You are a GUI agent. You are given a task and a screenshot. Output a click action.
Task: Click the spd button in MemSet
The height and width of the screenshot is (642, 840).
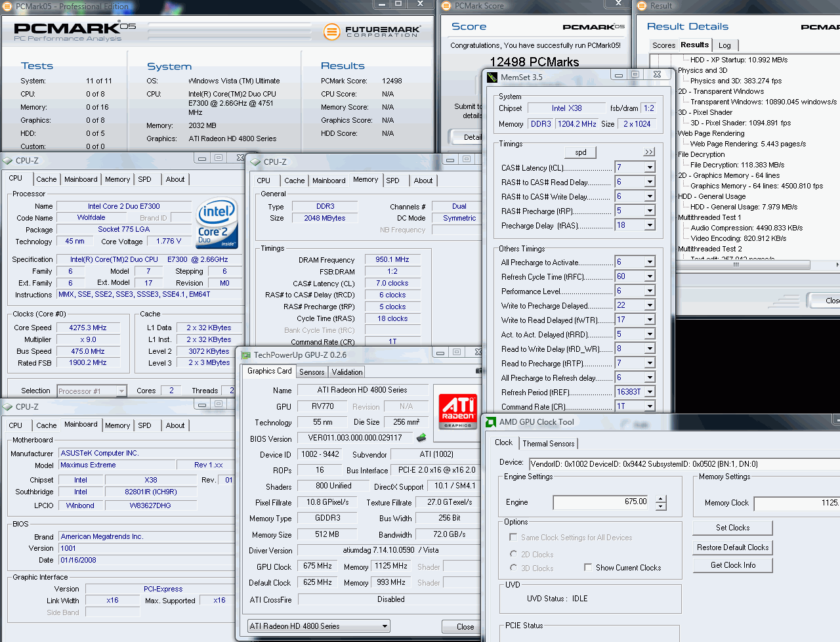click(581, 152)
